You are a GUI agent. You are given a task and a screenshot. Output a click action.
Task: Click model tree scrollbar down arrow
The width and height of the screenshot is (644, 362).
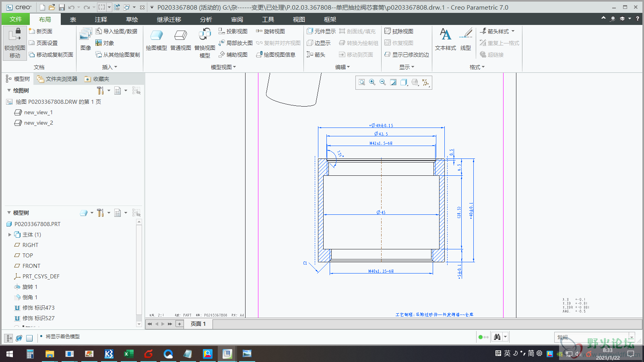[x=139, y=324]
